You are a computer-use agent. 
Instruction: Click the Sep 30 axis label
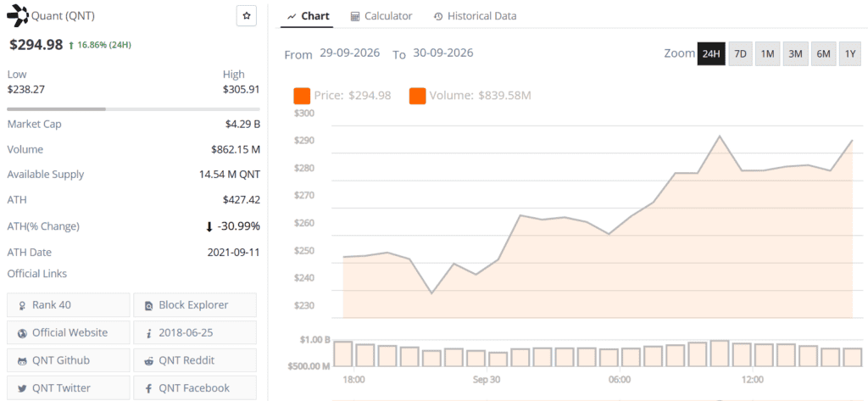pos(487,380)
